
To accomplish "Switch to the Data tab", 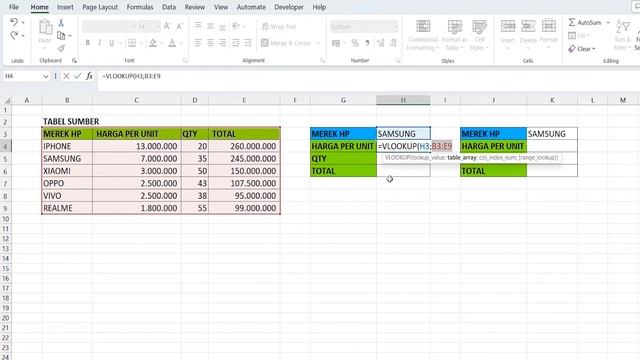I will click(x=169, y=7).
